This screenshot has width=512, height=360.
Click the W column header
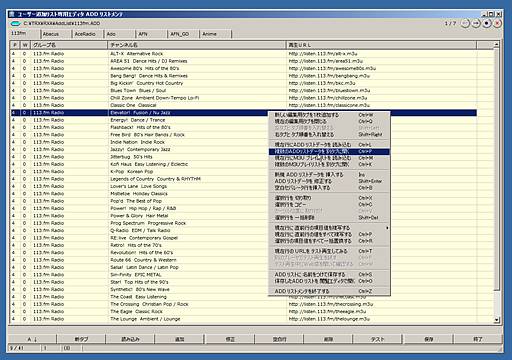coord(25,45)
